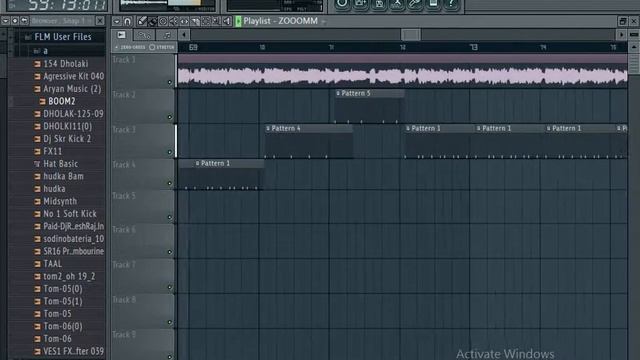Open the Playlist options menu arrow

coord(117,21)
